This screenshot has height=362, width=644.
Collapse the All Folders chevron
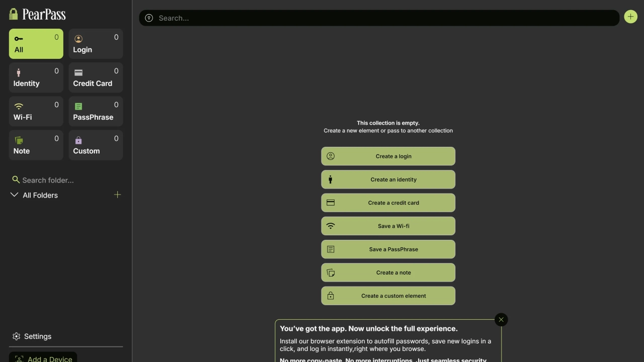14,195
